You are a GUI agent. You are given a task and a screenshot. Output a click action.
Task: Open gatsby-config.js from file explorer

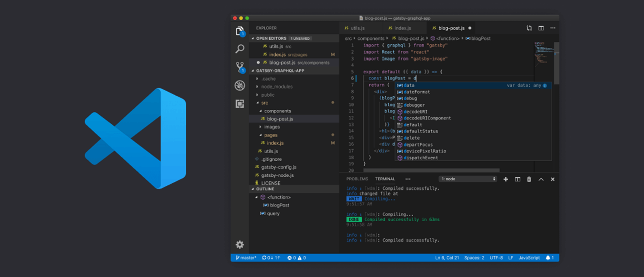point(278,167)
